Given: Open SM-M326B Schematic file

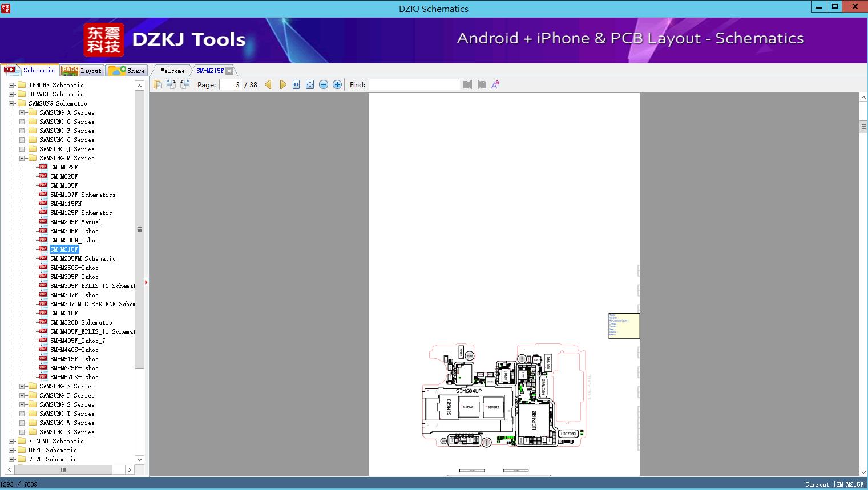Looking at the screenshot, I should (x=81, y=322).
